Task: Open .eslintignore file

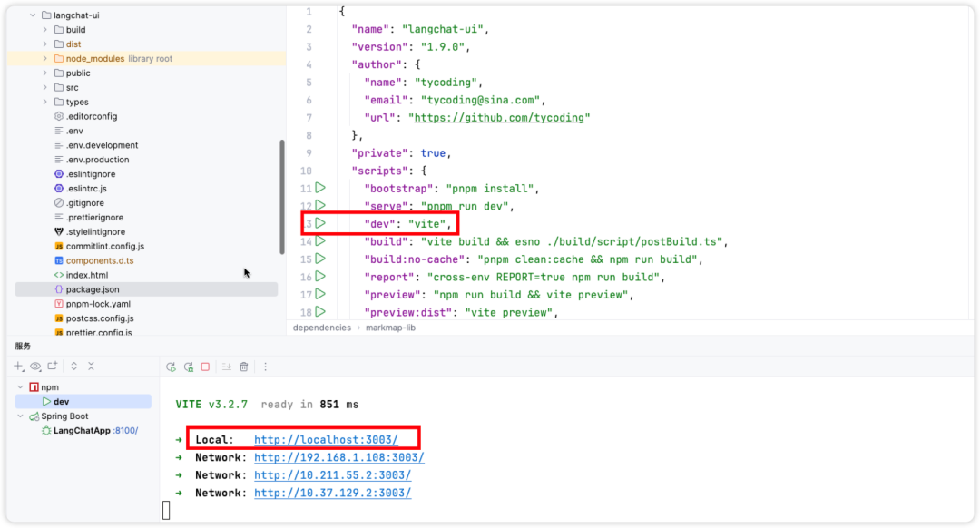Action: tap(91, 173)
